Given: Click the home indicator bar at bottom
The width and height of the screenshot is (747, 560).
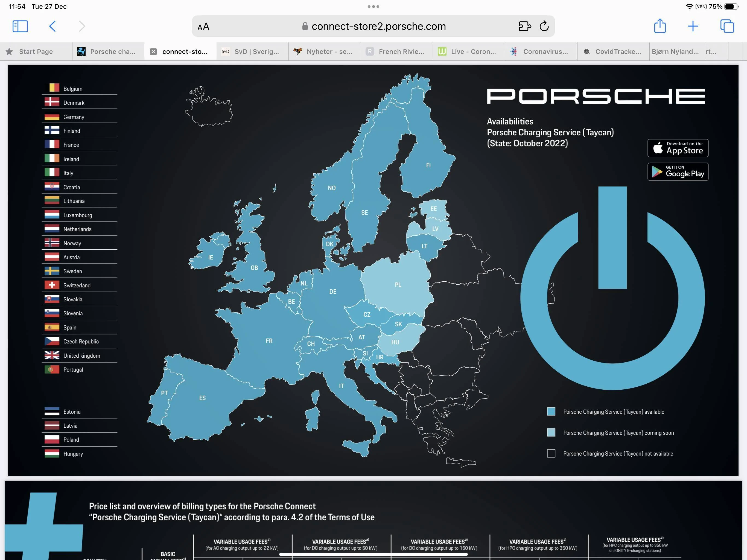Looking at the screenshot, I should 373,554.
